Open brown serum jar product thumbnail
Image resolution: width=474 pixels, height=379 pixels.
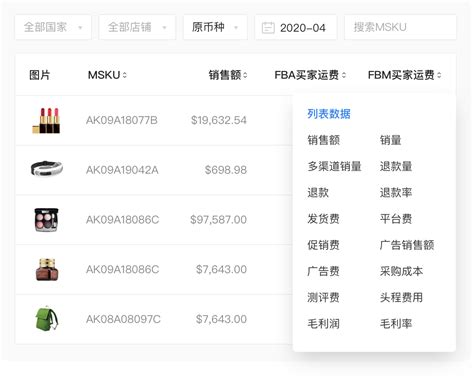click(47, 269)
